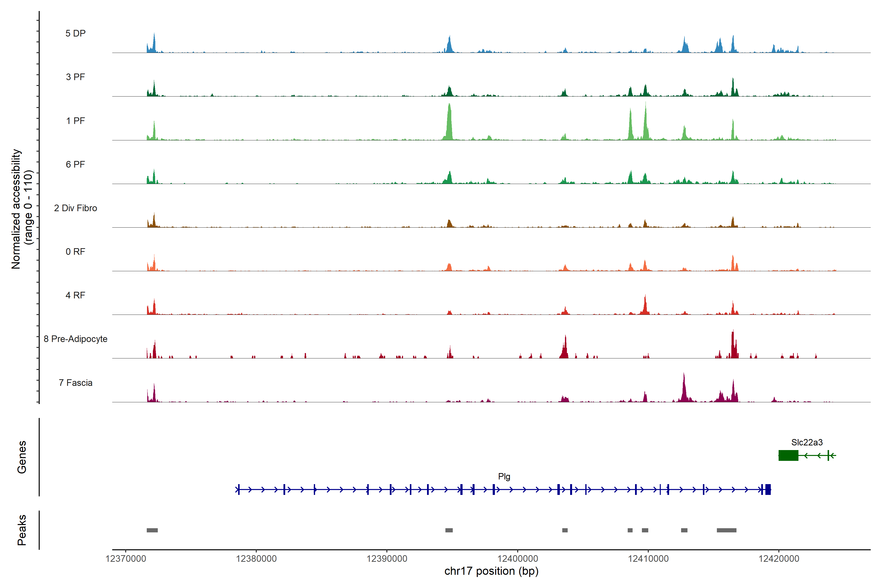Click the 12400000 x-axis tick label
This screenshot has height=588, width=882.
point(517,558)
